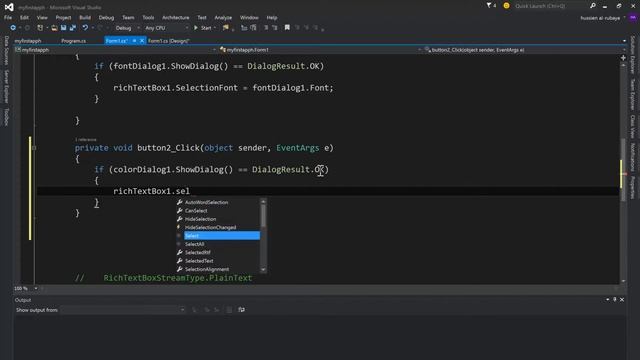Image resolution: width=640 pixels, height=360 pixels.
Task: Click the Open File folder icon
Action: click(x=54, y=28)
